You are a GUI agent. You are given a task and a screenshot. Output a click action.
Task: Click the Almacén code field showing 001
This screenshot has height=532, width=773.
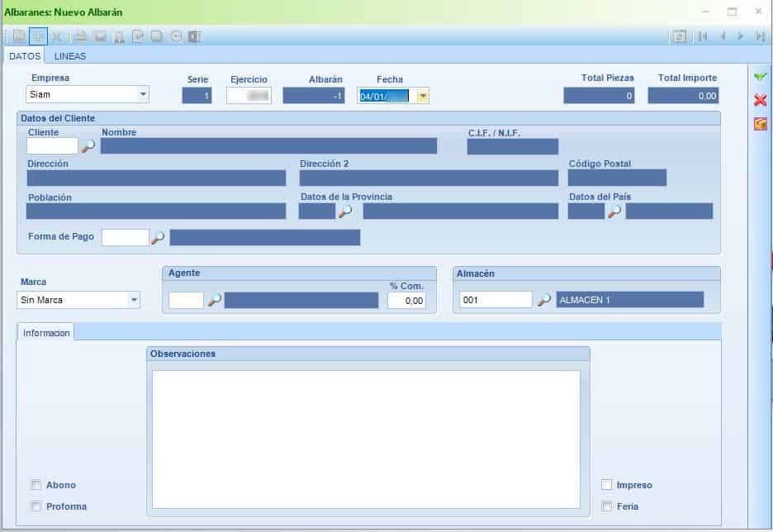pos(496,300)
